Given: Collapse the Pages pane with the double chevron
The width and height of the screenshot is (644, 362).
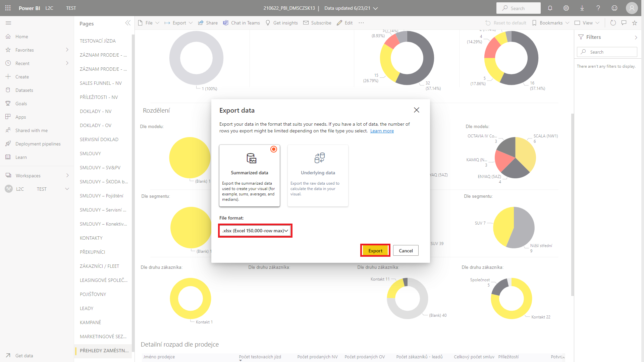Looking at the screenshot, I should pyautogui.click(x=128, y=23).
